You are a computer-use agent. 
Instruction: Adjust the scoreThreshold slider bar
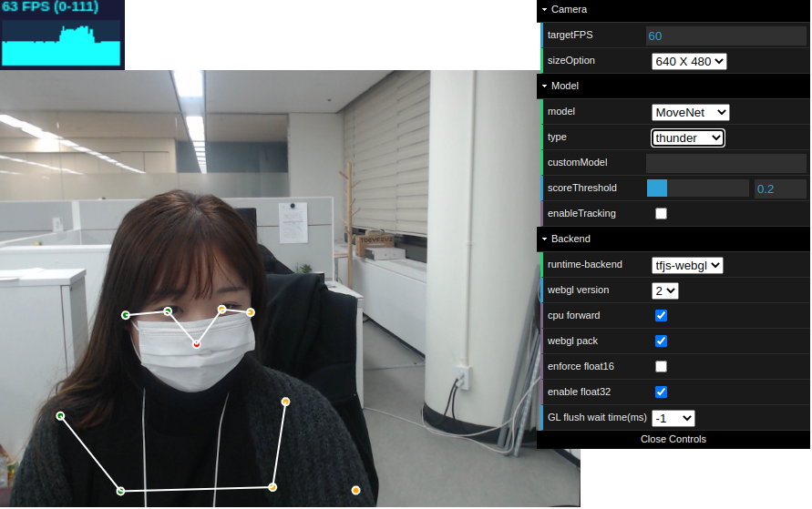click(697, 188)
